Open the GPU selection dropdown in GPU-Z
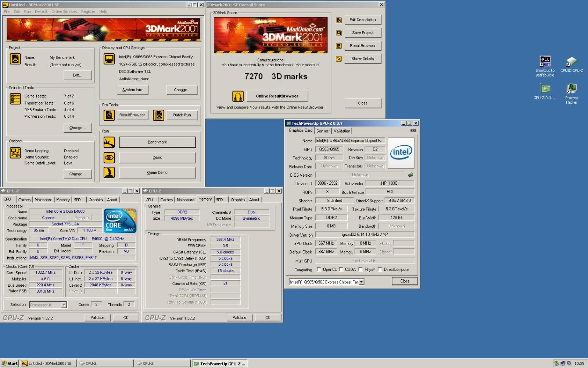588x368 pixels. (x=362, y=282)
